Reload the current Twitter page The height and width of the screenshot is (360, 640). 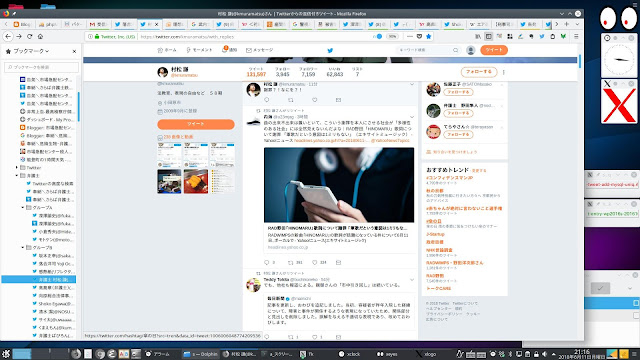[x=29, y=36]
